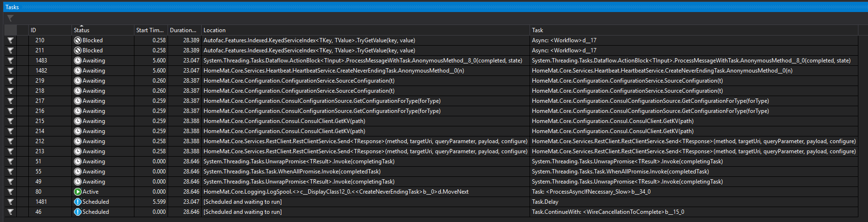Sort by the Status column header

[x=103, y=30]
